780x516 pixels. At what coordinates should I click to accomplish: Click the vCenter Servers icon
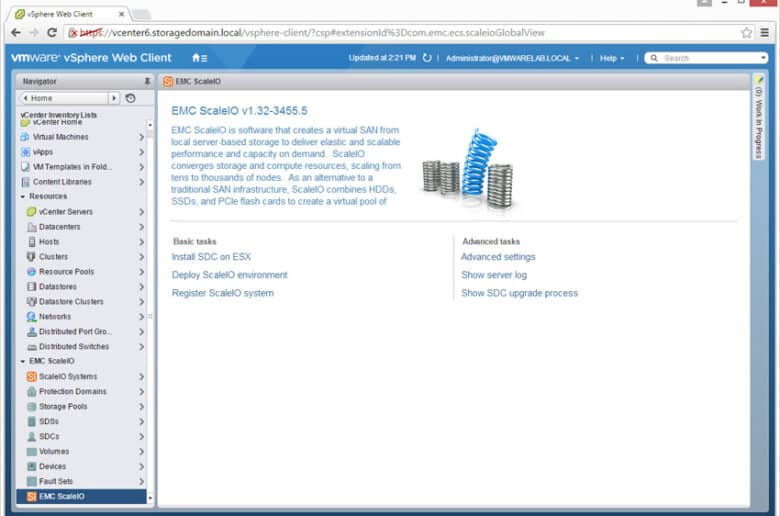pyautogui.click(x=31, y=211)
